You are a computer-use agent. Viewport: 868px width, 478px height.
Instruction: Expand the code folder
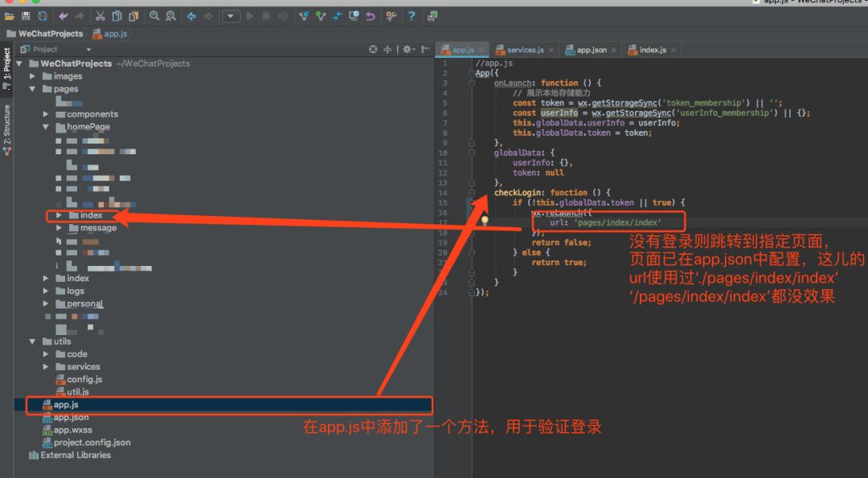pyautogui.click(x=46, y=354)
